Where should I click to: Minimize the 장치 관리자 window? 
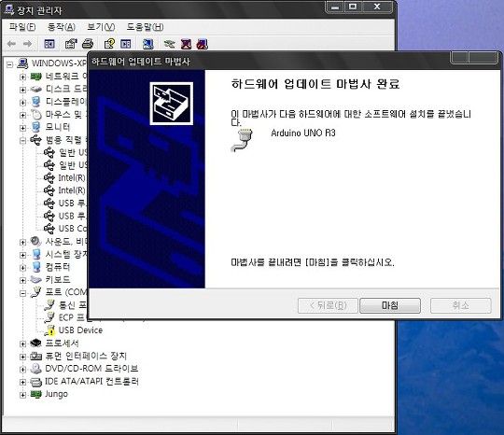coord(335,7)
